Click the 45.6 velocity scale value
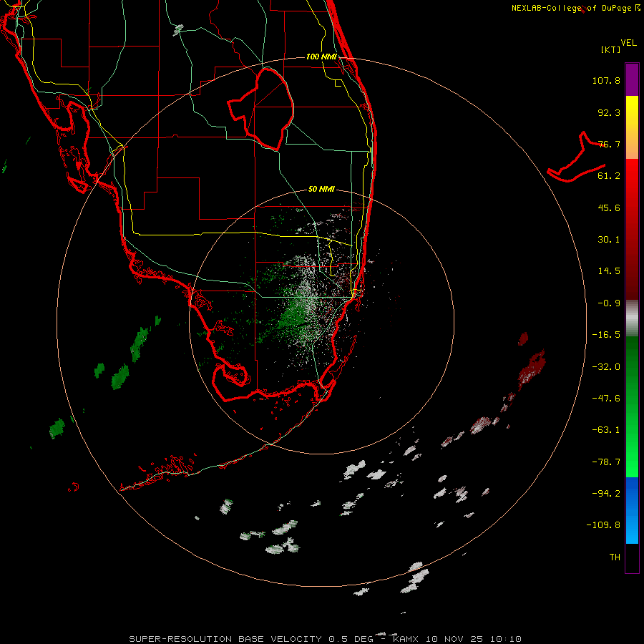This screenshot has height=644, width=644. pos(609,208)
